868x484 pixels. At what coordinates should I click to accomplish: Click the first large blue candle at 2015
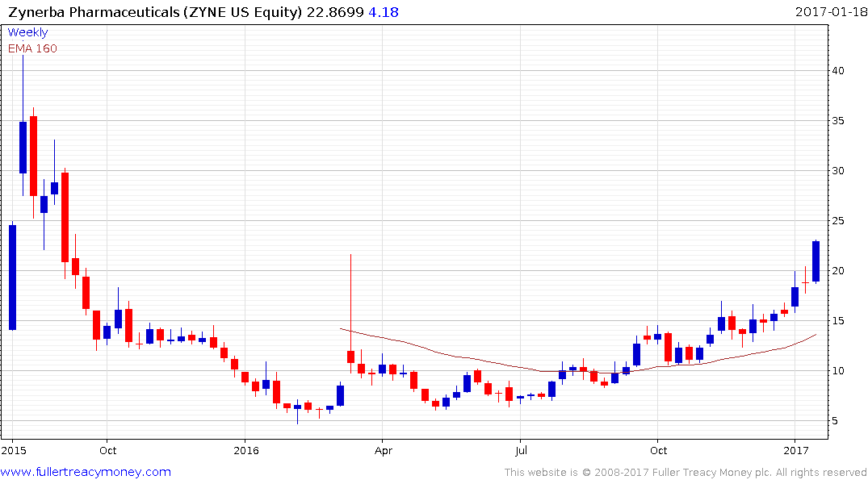[13, 277]
